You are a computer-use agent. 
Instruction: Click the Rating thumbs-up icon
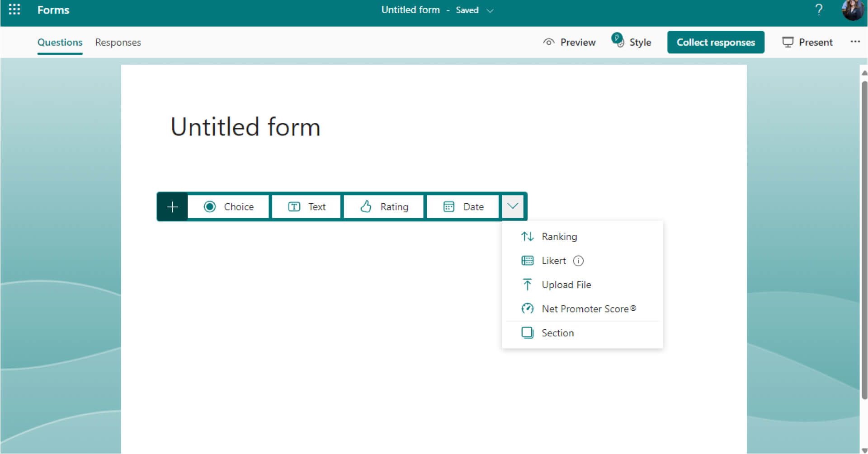click(x=366, y=206)
